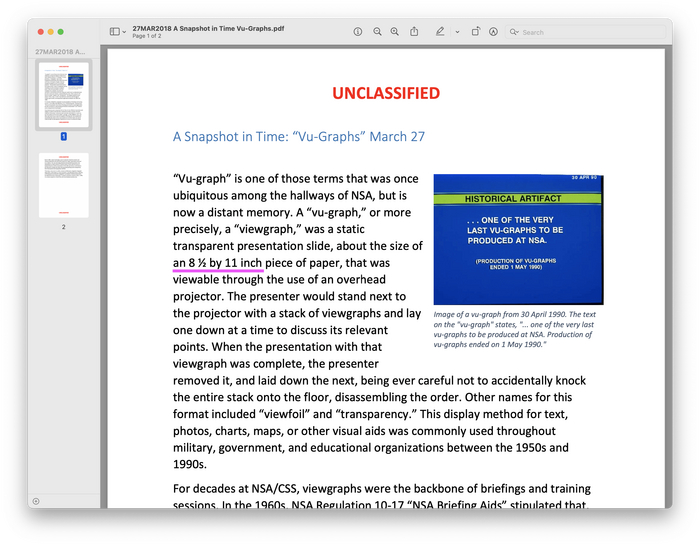Image resolution: width=700 pixels, height=545 pixels.
Task: Select the Highlight pen tool
Action: (440, 31)
